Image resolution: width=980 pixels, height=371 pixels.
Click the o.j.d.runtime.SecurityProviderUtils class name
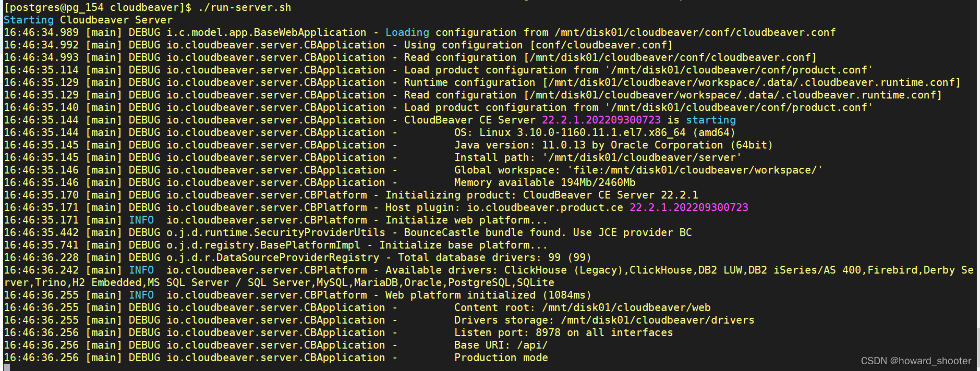[x=276, y=233]
